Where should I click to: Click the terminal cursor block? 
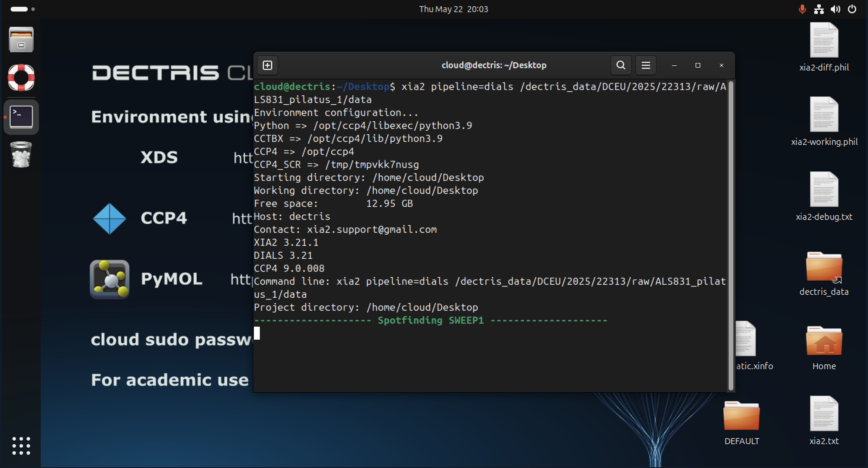pos(257,333)
